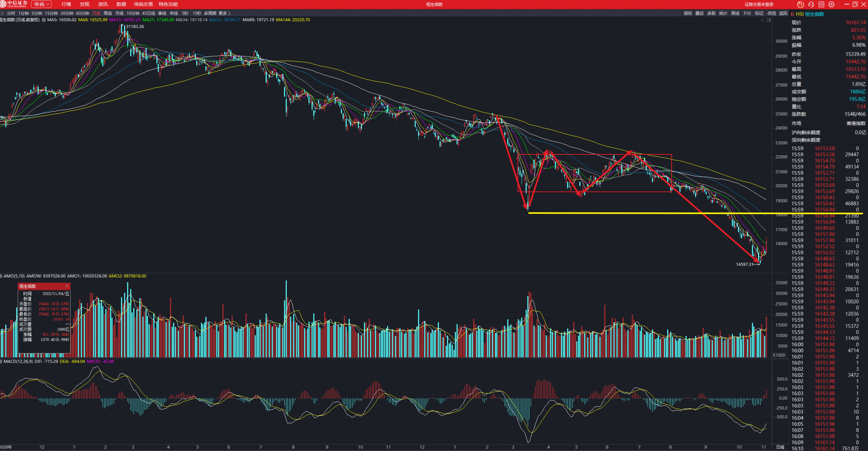
Task: Open the 资讯 menu
Action: coord(103,4)
